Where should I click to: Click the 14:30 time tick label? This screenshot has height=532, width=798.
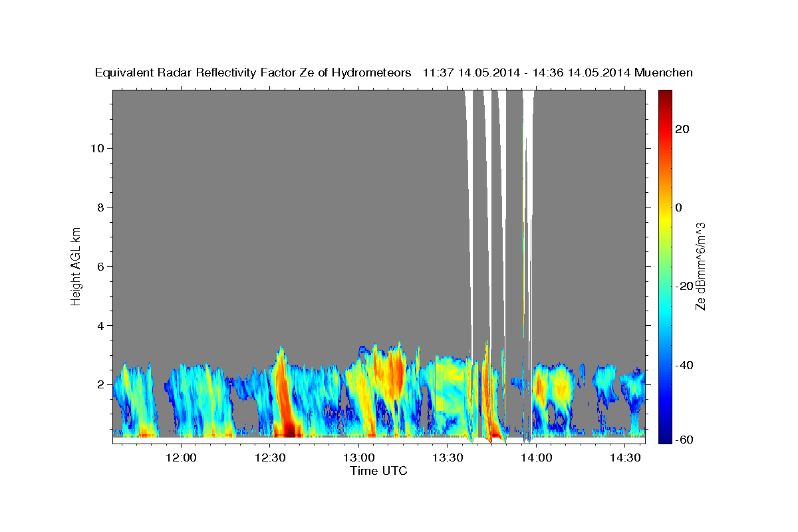click(625, 458)
